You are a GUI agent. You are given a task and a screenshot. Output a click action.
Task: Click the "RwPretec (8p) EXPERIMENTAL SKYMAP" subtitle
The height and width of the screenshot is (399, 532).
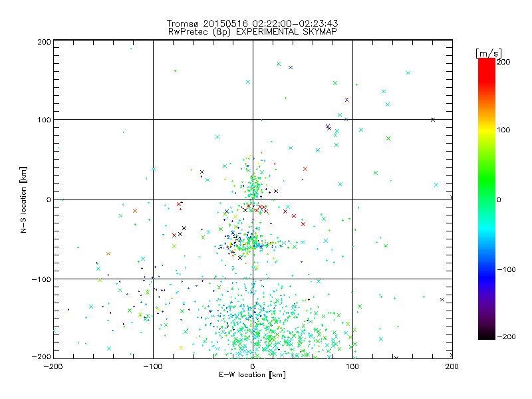coord(252,32)
